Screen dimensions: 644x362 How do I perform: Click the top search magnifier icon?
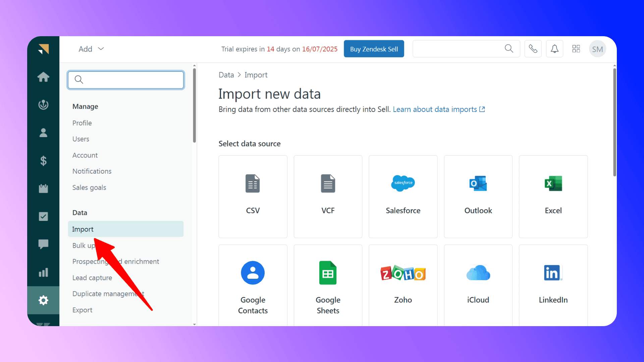[509, 49]
